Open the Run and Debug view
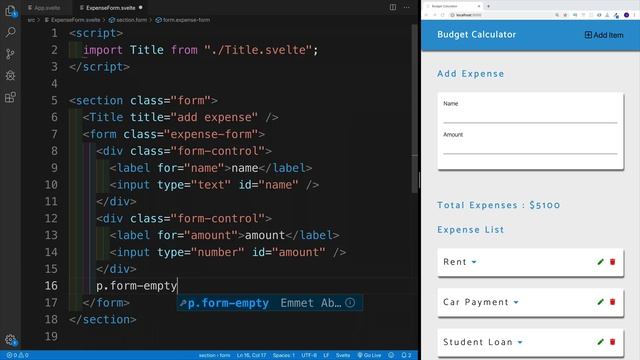 [10, 76]
